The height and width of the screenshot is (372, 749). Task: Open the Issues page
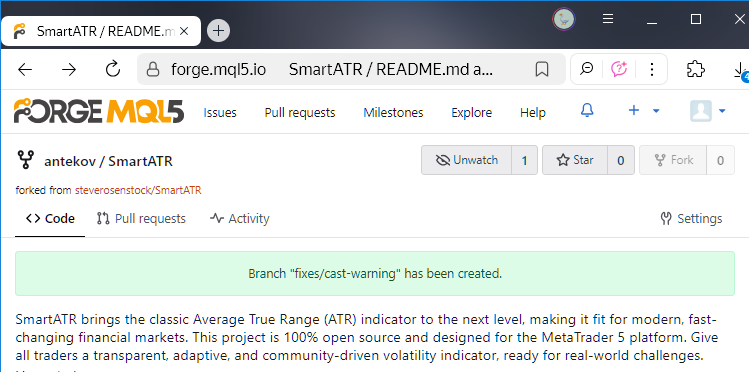pos(220,113)
